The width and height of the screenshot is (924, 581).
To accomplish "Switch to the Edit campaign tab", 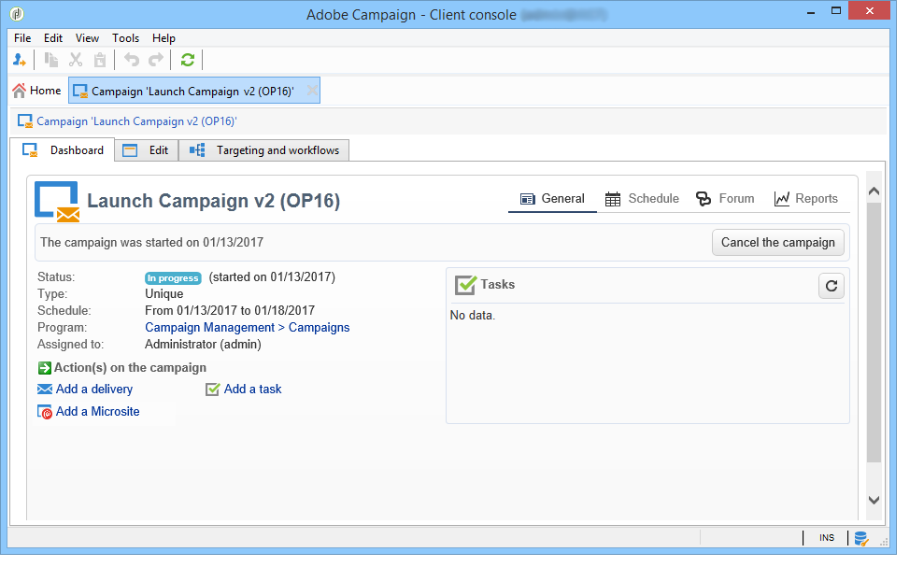I will (x=147, y=150).
